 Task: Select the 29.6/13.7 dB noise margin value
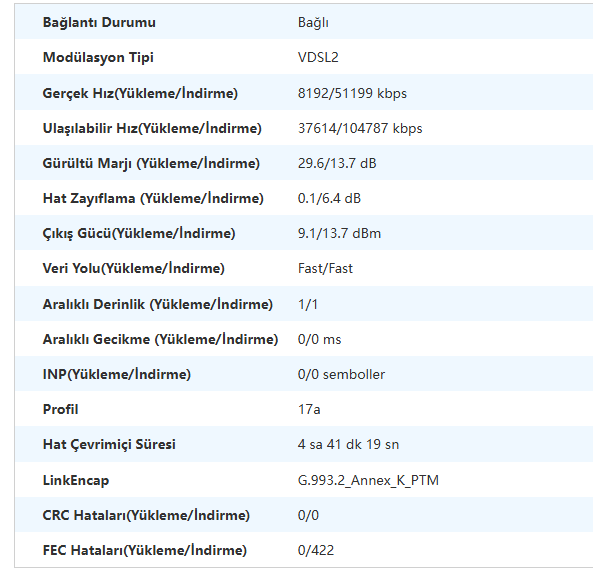(337, 163)
